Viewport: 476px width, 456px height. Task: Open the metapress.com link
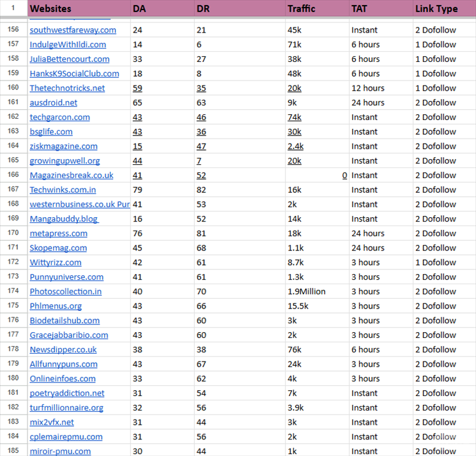(x=59, y=234)
